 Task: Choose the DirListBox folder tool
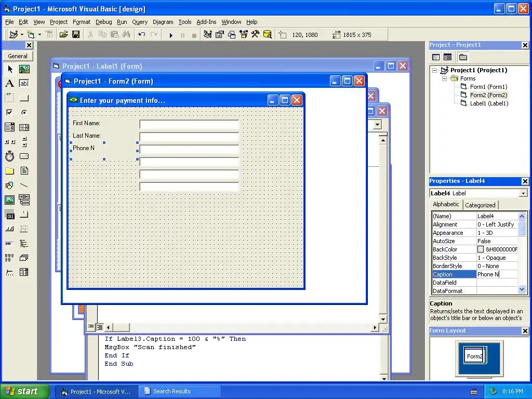tap(9, 170)
